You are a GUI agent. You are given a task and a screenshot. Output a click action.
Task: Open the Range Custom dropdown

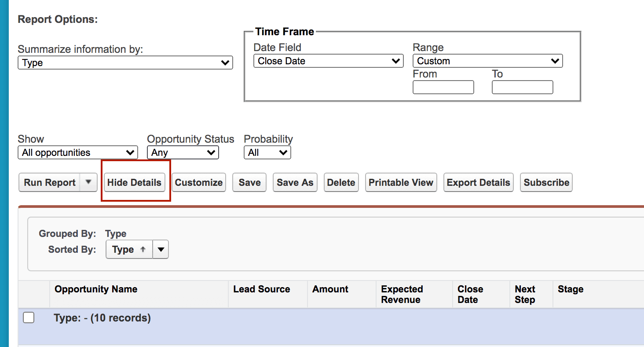click(487, 61)
